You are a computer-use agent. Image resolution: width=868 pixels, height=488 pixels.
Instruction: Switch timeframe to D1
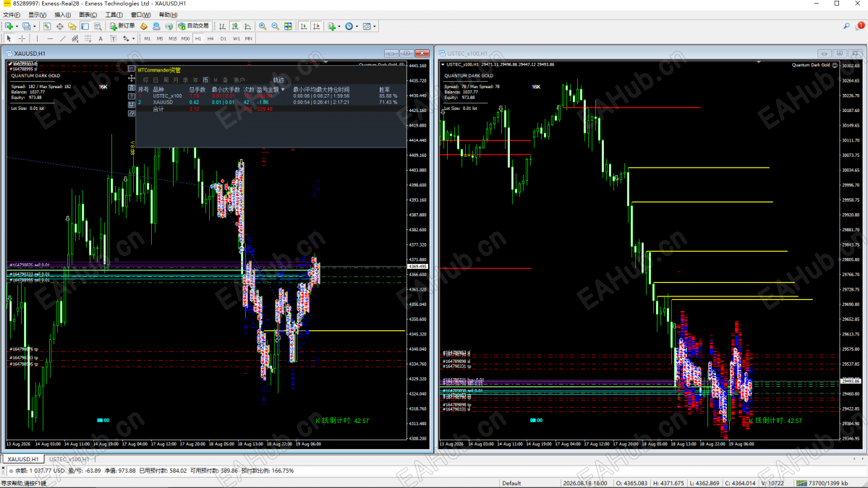pos(224,38)
